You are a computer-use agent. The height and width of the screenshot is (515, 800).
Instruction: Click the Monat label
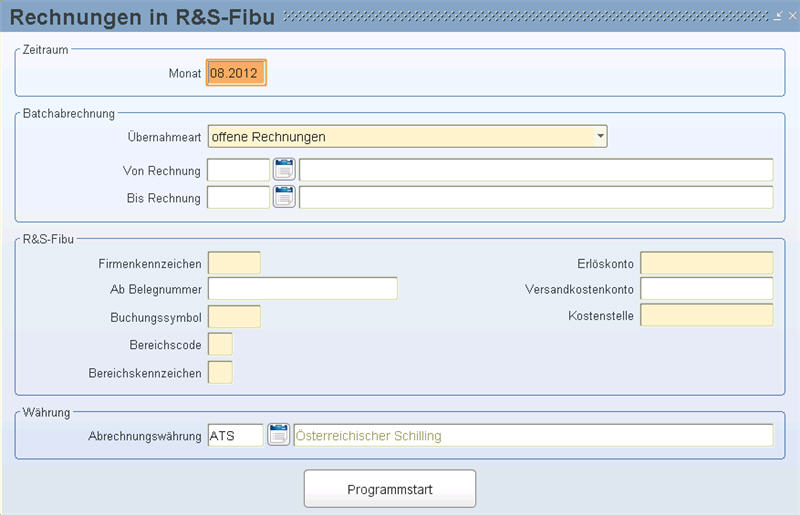(185, 73)
